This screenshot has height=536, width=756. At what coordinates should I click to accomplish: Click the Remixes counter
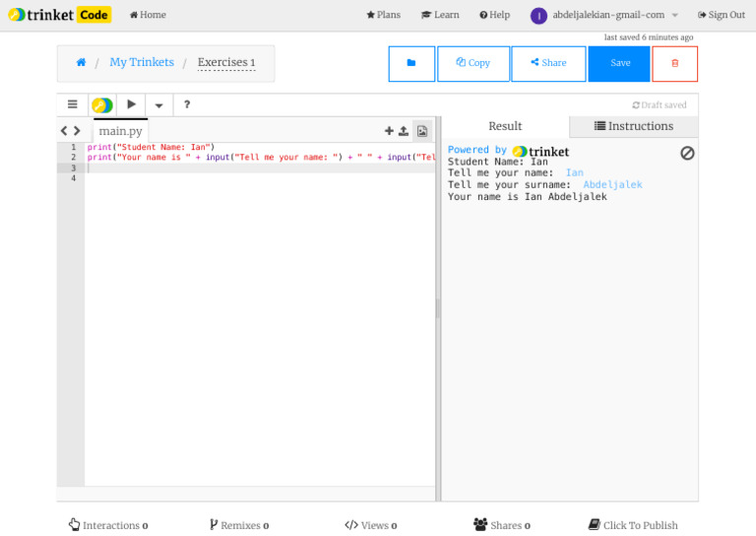coord(239,525)
